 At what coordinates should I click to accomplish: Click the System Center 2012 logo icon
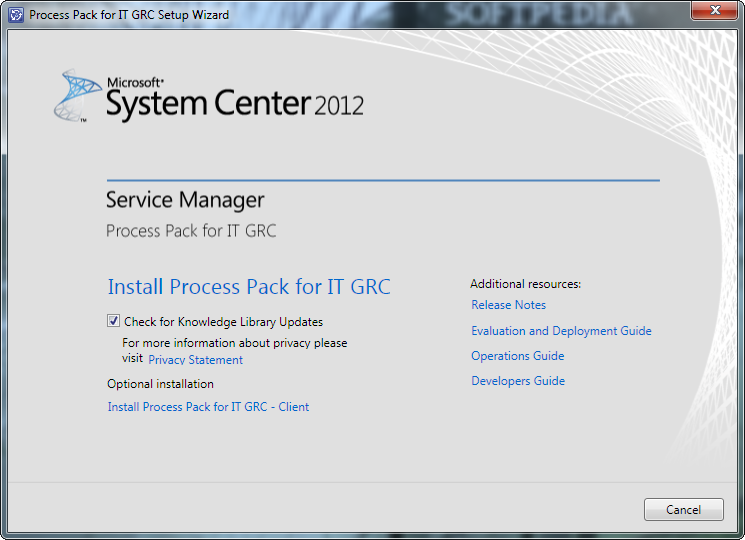point(77,95)
